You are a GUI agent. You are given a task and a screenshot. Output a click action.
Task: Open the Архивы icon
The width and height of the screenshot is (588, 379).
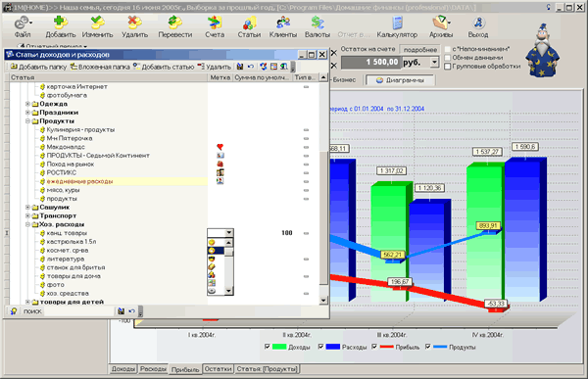point(441,23)
